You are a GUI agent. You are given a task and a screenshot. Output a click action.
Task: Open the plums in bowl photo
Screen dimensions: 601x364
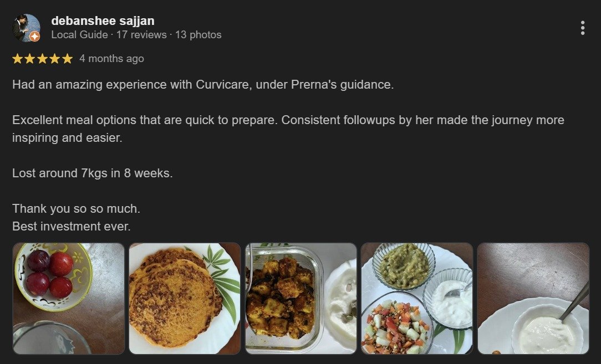(x=69, y=298)
